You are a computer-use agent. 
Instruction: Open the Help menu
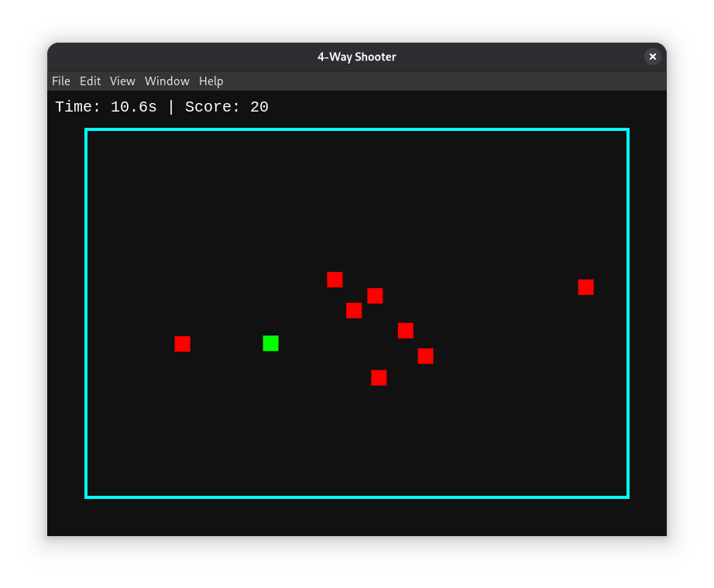(211, 81)
